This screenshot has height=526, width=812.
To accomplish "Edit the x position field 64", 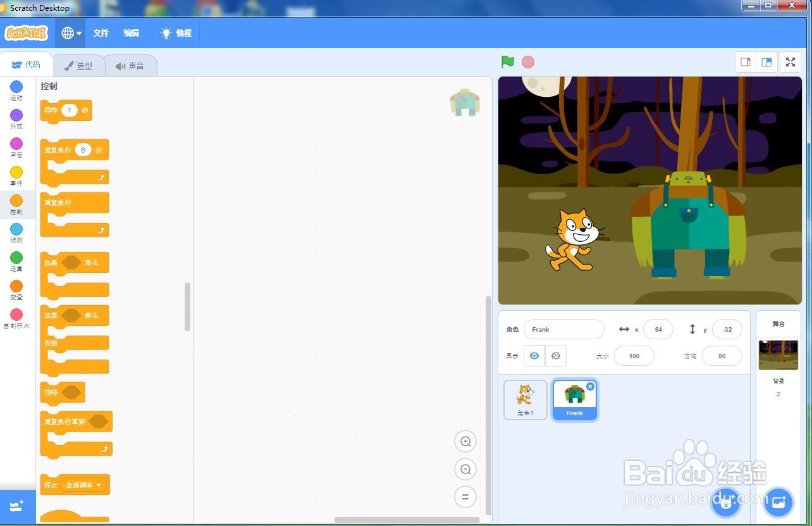I will [x=658, y=329].
